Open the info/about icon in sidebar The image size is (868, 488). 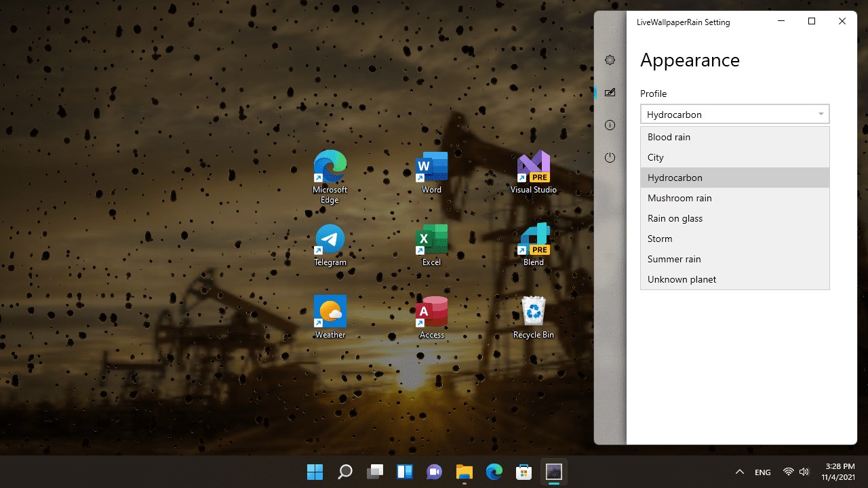(x=610, y=125)
